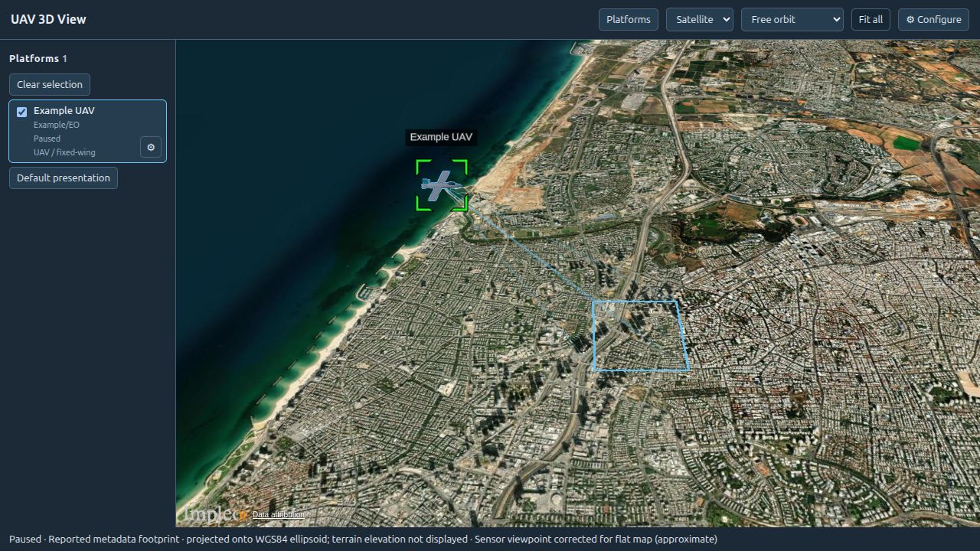980x551 pixels.
Task: Click the Platforms button in header
Action: coord(629,19)
